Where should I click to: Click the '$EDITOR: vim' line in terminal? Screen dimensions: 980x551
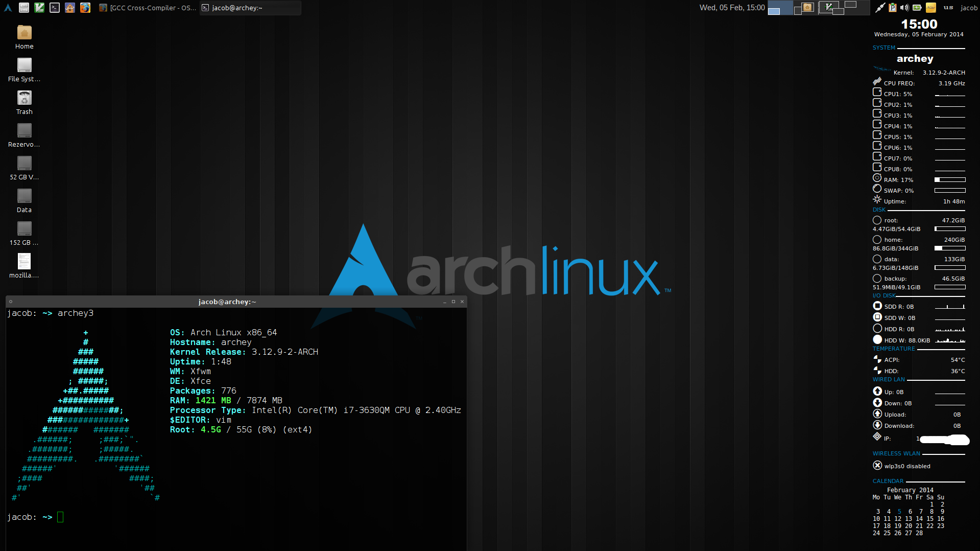tap(201, 420)
